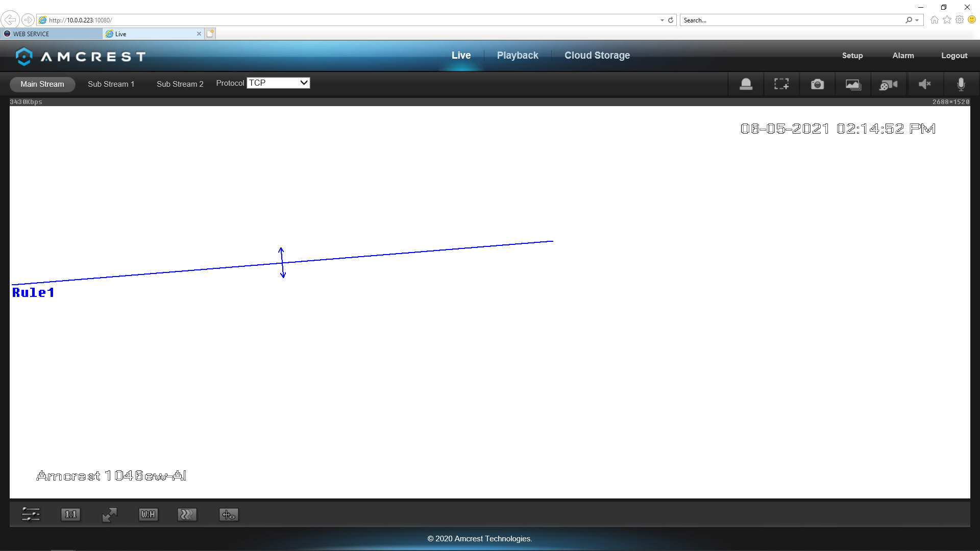Open the Protocol TCP dropdown
This screenshot has height=551, width=980.
tap(278, 83)
